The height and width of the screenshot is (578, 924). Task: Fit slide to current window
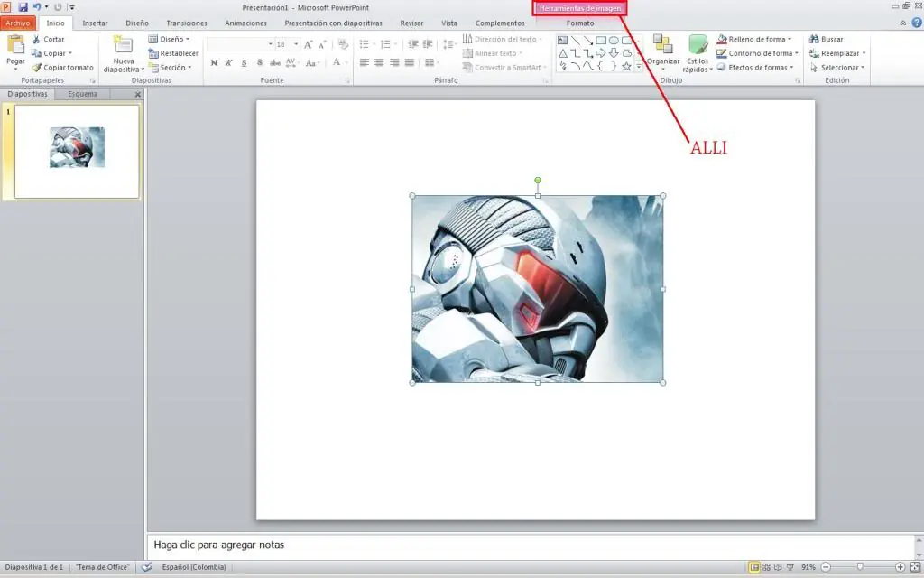(x=915, y=567)
